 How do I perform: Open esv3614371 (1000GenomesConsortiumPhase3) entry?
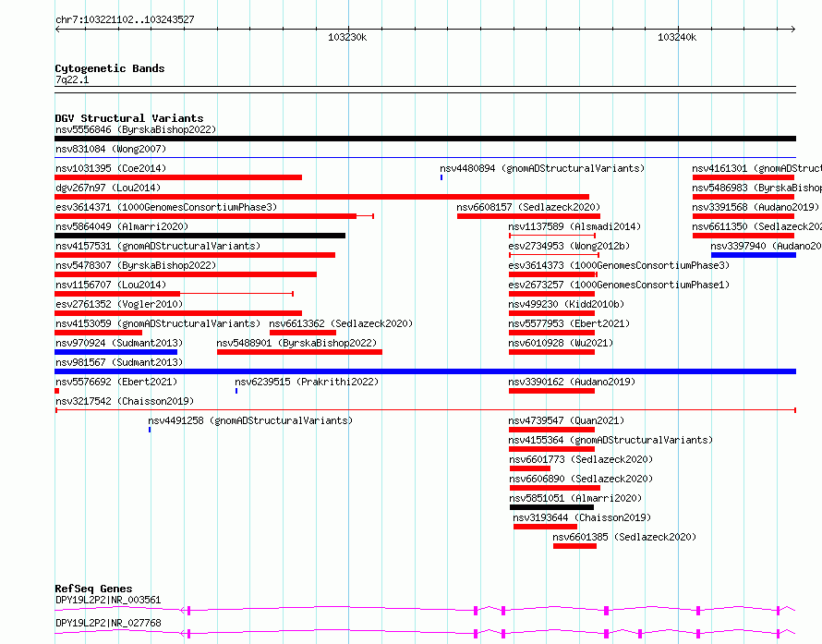(166, 207)
